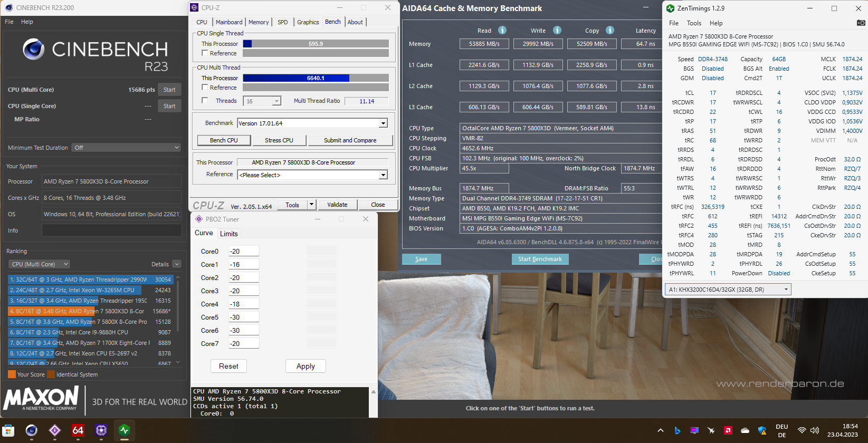The height and width of the screenshot is (443, 868).
Task: Start the CPU Multi Core test
Action: coord(169,90)
